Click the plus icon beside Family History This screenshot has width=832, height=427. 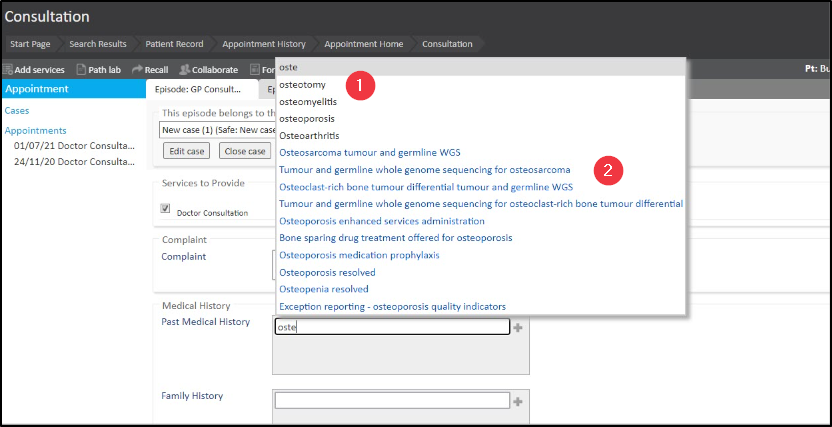point(517,401)
